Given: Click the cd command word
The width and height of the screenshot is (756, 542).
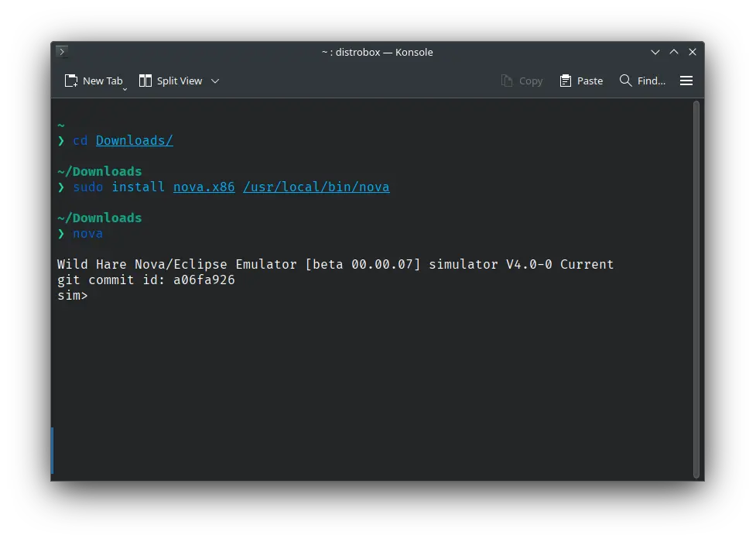Looking at the screenshot, I should tap(80, 140).
